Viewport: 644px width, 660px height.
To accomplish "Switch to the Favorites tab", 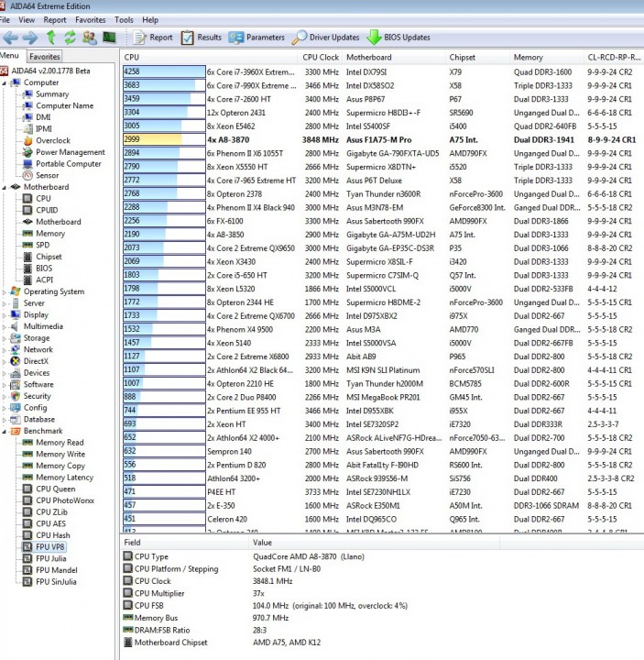I will (45, 57).
